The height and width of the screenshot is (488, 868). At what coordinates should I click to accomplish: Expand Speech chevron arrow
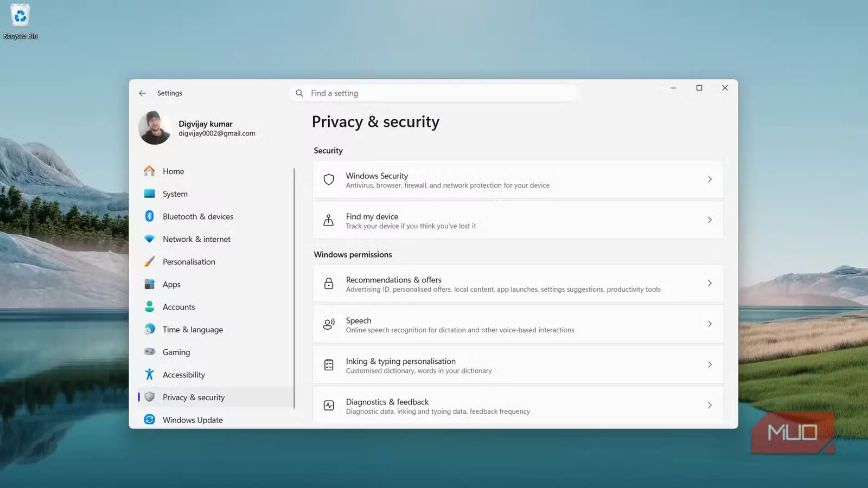coord(710,324)
